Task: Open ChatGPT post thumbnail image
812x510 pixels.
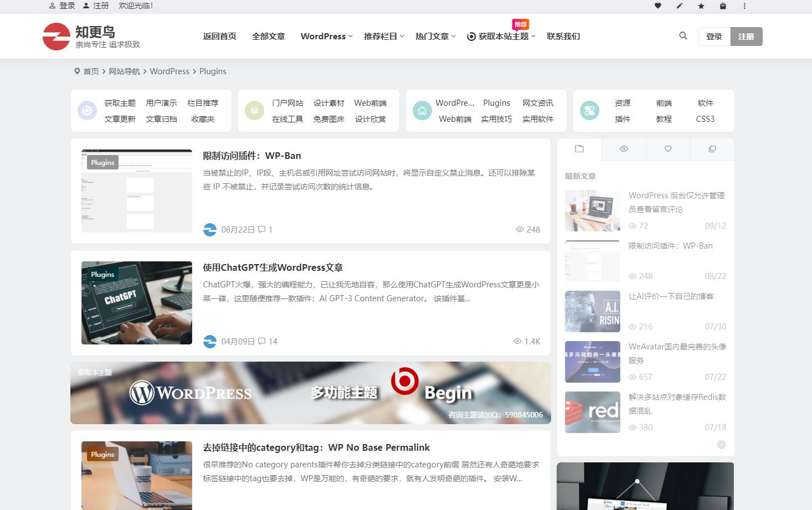Action: point(137,303)
